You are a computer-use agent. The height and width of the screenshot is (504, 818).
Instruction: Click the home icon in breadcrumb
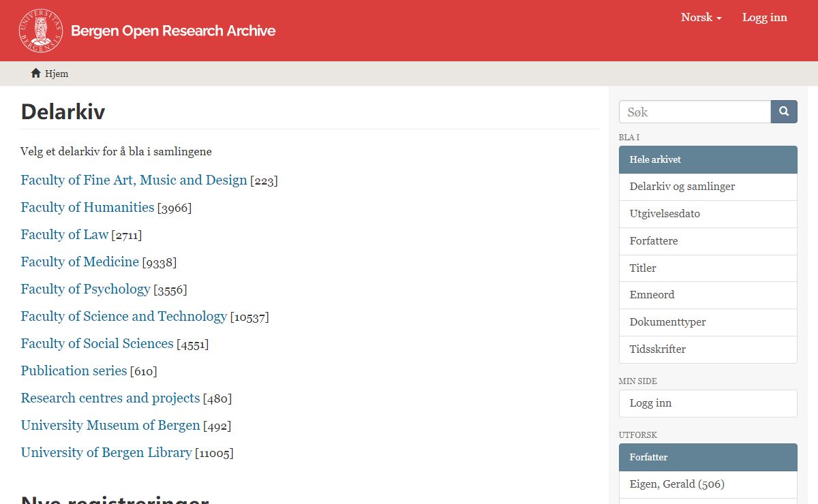pyautogui.click(x=36, y=73)
